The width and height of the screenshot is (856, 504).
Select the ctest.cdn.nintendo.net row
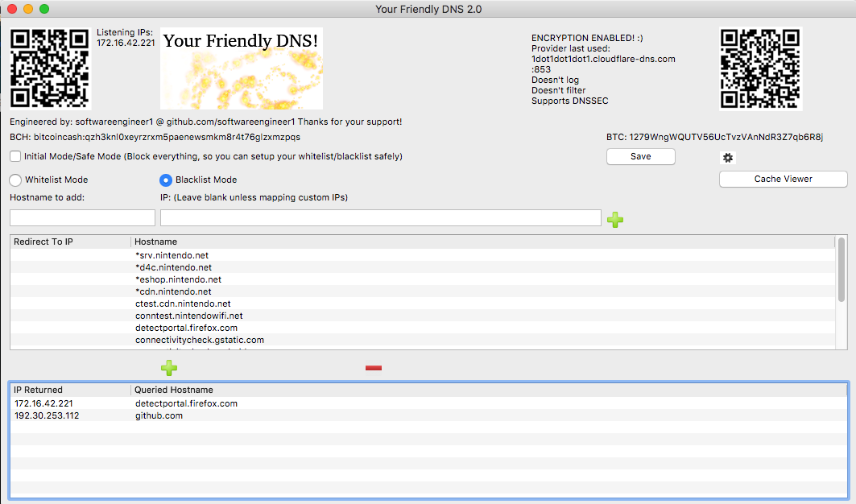coord(423,303)
